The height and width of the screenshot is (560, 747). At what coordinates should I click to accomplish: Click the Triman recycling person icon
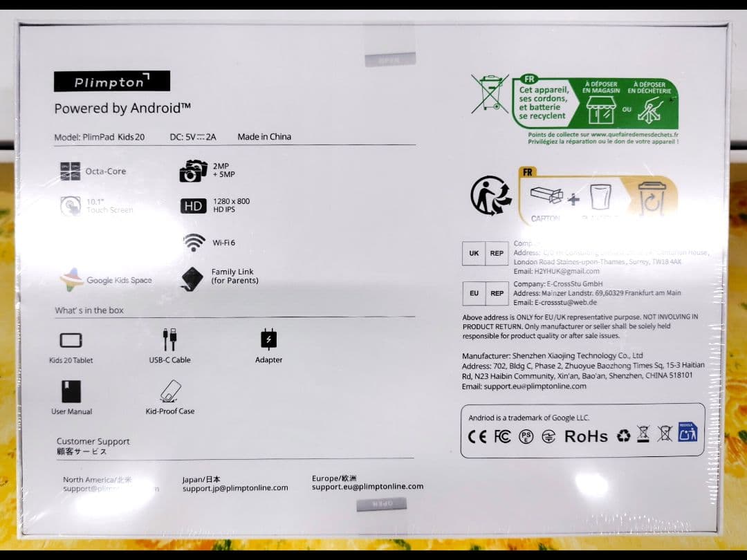pyautogui.click(x=491, y=195)
